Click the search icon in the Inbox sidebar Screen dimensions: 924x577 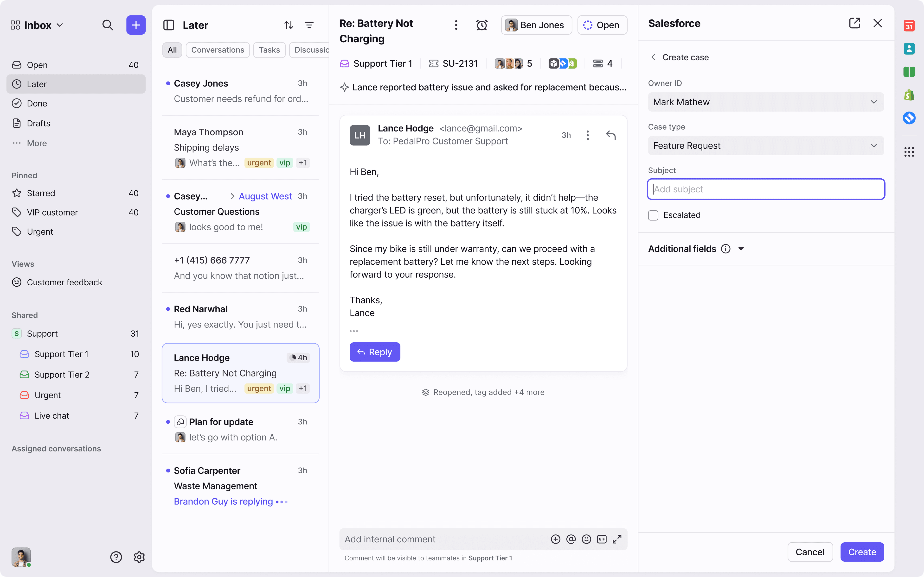click(108, 25)
